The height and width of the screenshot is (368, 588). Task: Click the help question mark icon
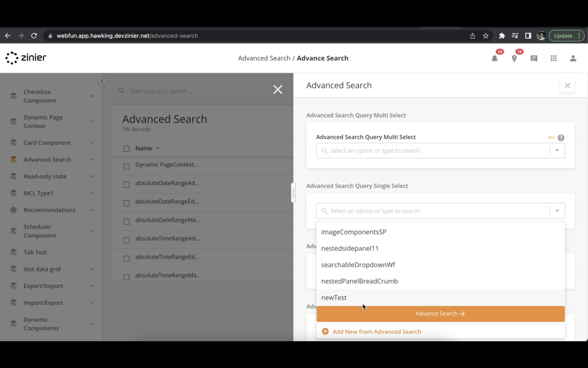(x=561, y=138)
